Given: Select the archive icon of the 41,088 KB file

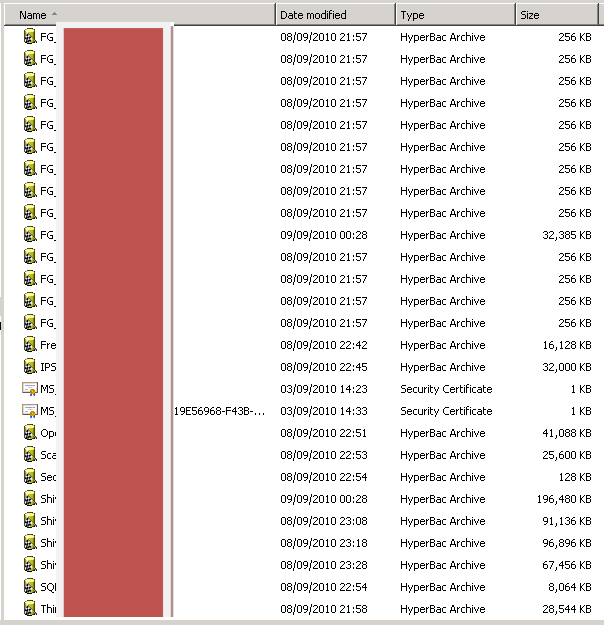Looking at the screenshot, I should click(x=29, y=433).
